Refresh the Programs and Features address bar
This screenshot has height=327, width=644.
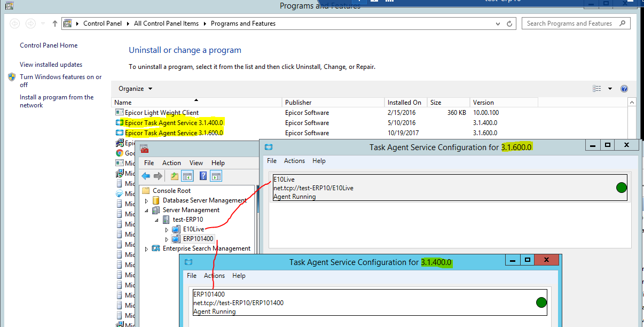point(509,24)
